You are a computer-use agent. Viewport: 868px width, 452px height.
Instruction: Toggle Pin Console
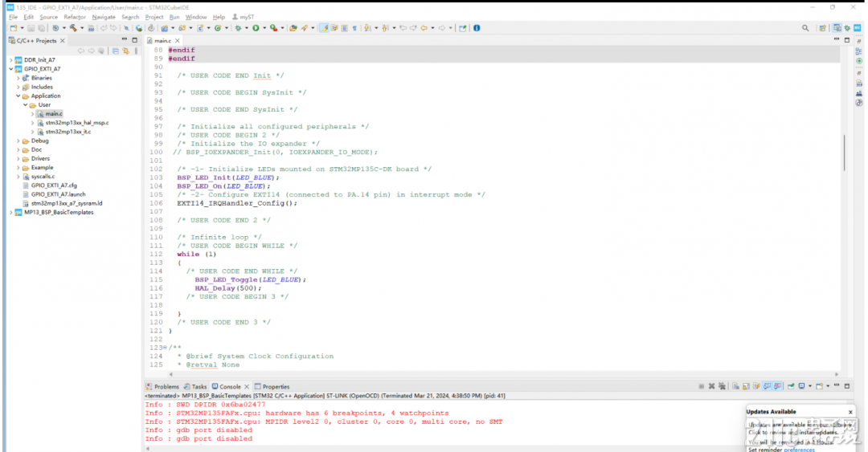(791, 386)
